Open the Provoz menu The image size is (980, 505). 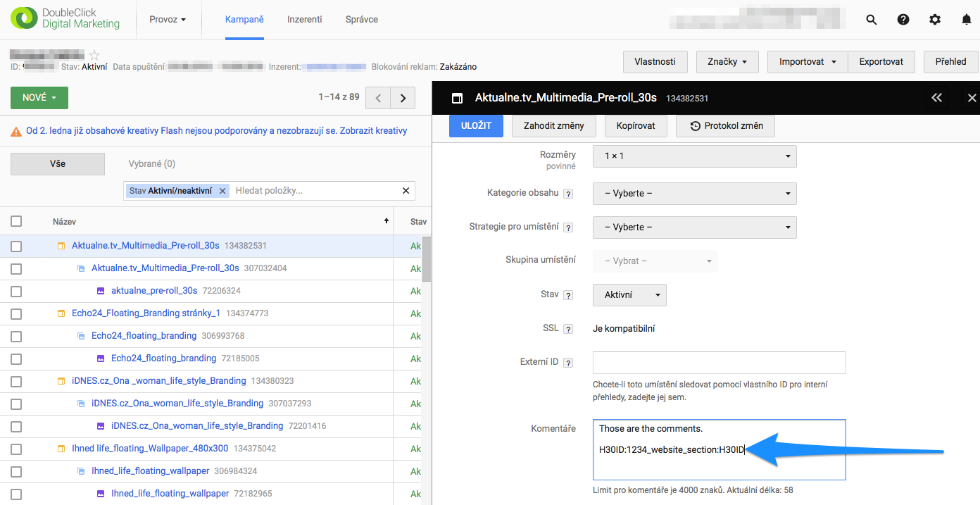point(168,20)
